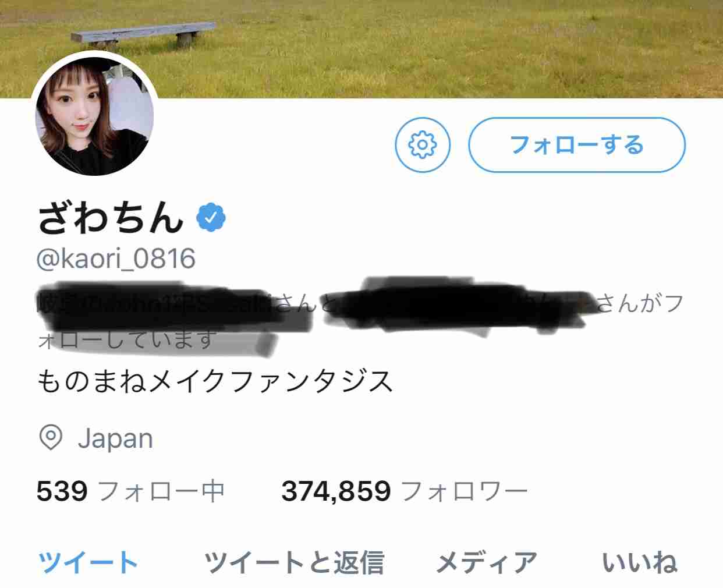Viewport: 723px width, 588px height.
Task: Tap the blue verified badge
Action: coord(211,218)
